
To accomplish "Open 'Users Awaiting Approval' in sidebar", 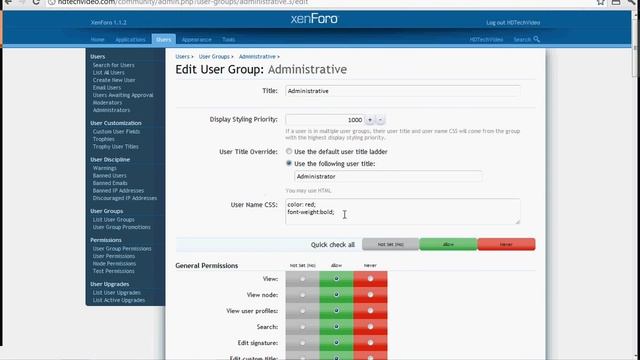I will coord(123,95).
